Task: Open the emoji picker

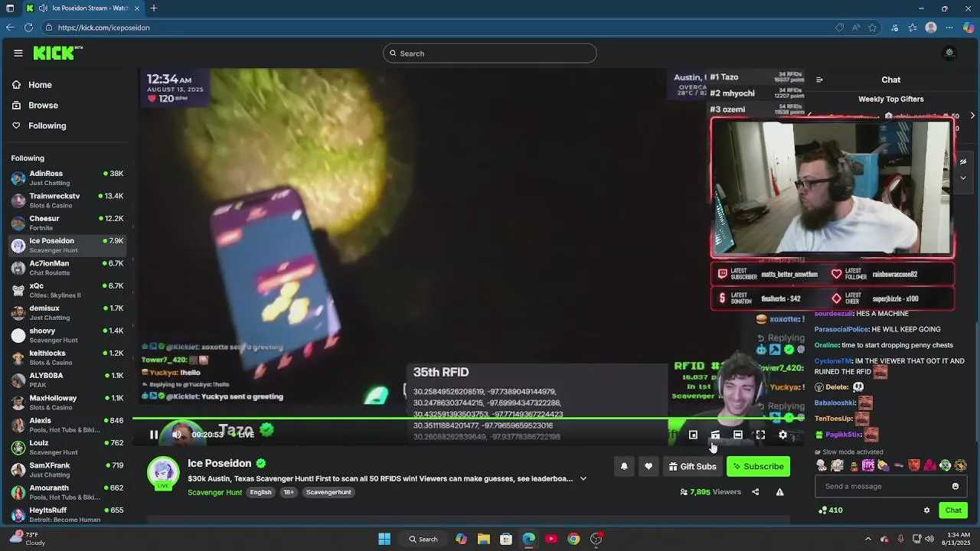Action: [955, 487]
